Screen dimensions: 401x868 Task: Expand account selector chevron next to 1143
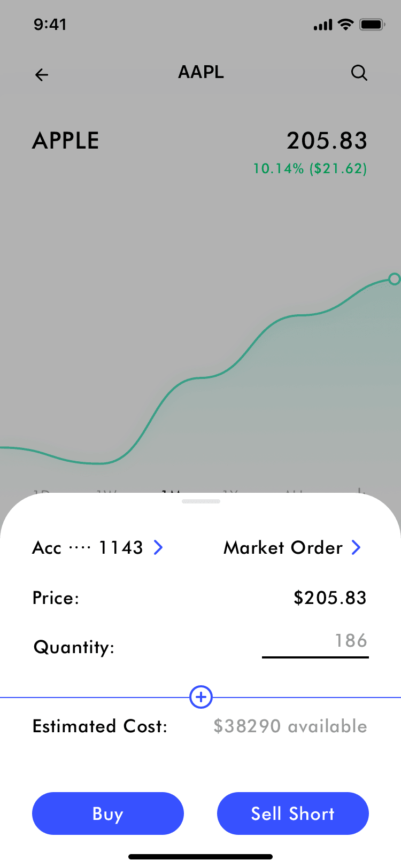158,547
